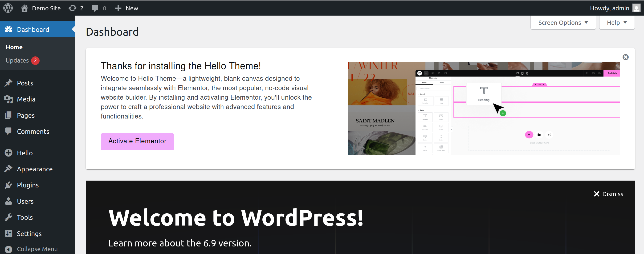Open the New content dropdown
Image resolution: width=644 pixels, height=254 pixels.
click(x=126, y=8)
